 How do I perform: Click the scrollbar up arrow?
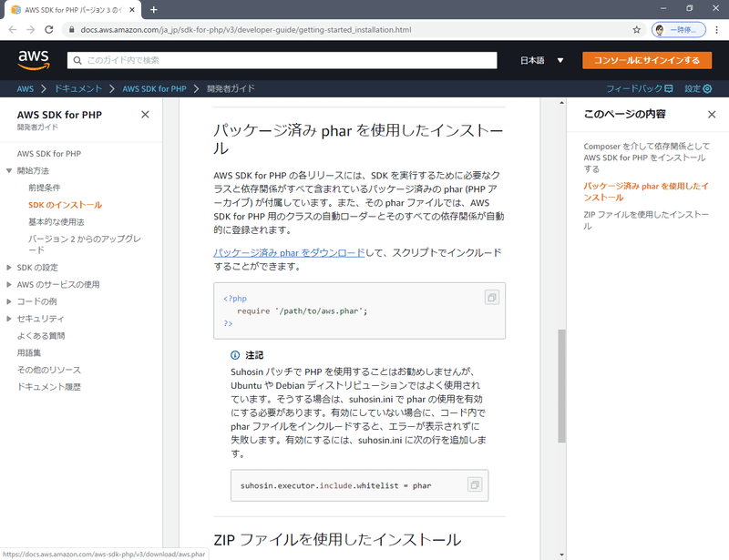(x=561, y=102)
